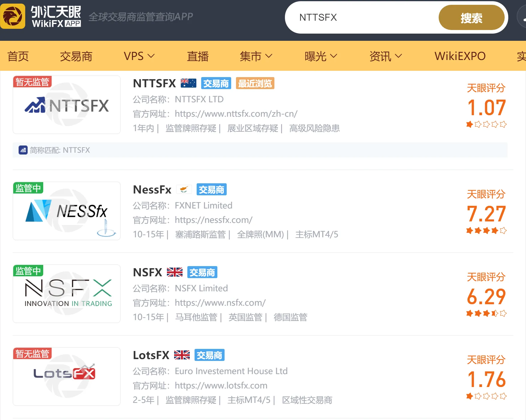
Task: Click the 最近浏览 tag next to NTTSFX
Action: coord(255,83)
